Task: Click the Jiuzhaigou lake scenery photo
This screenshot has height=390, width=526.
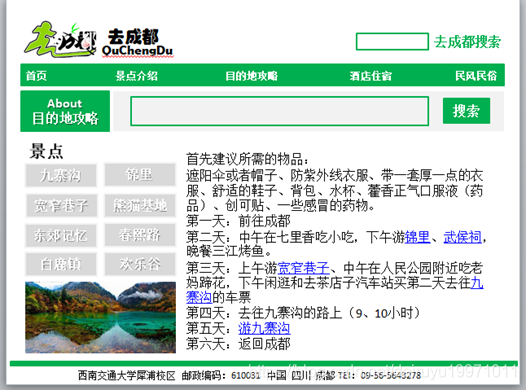Action: tap(100, 317)
